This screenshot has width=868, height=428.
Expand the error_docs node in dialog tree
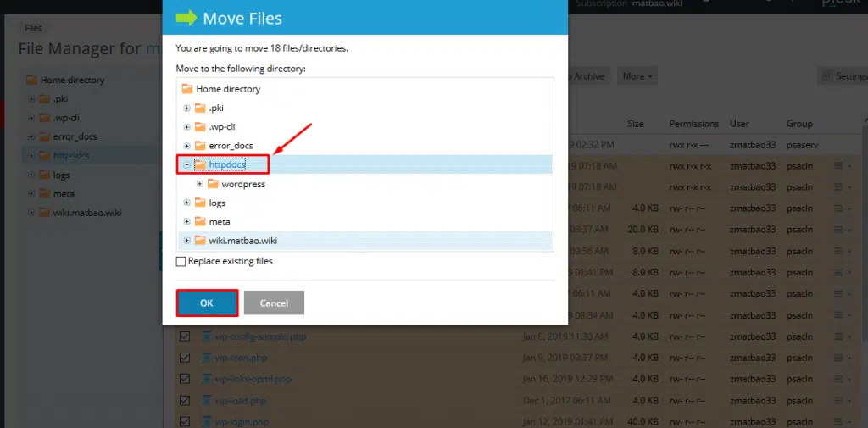[x=187, y=146]
